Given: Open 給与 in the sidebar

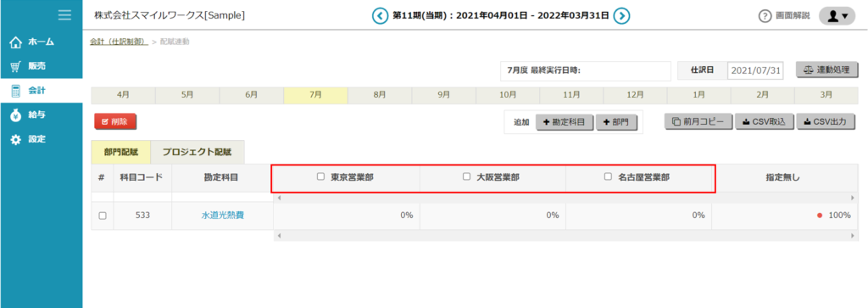Looking at the screenshot, I should click(41, 115).
